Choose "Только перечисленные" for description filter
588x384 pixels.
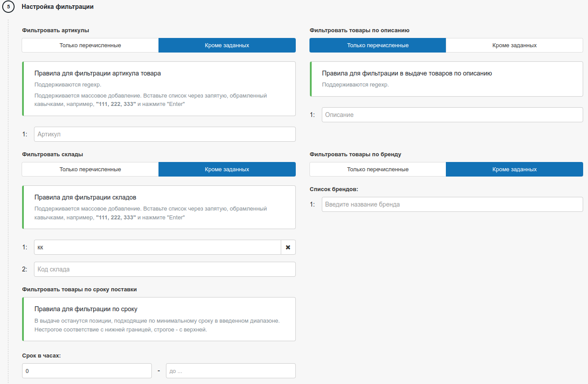click(x=378, y=45)
